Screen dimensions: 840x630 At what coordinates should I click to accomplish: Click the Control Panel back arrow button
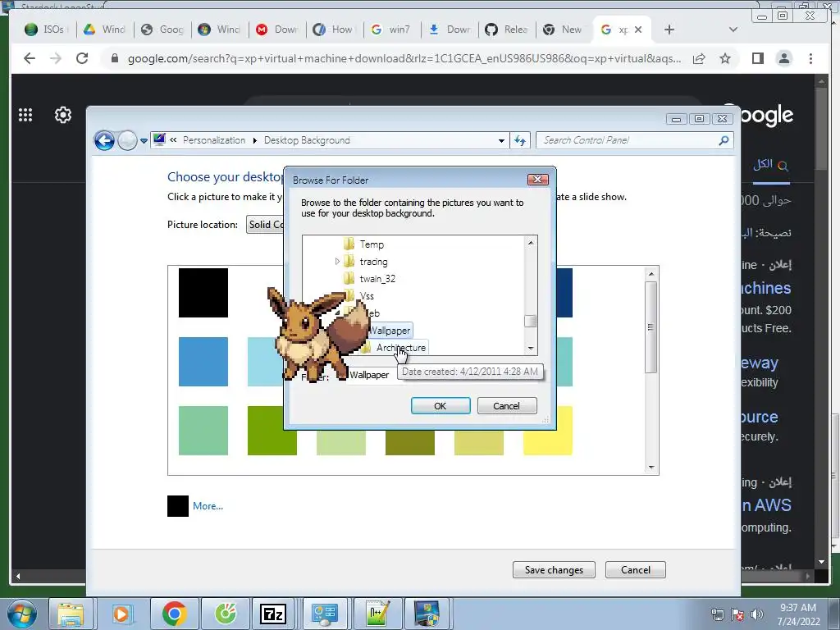[x=104, y=141]
